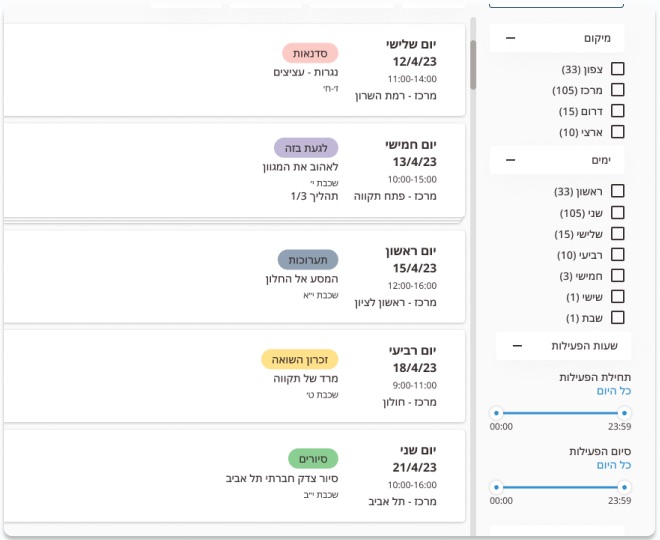Click the location מרכז - רמת השרון

396,96
